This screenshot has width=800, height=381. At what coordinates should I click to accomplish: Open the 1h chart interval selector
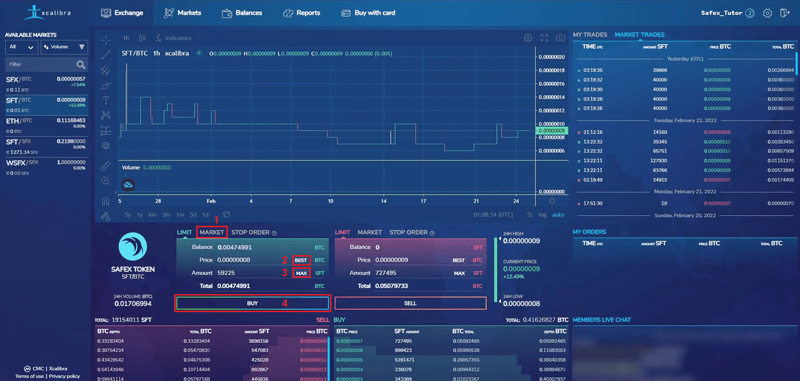point(126,38)
